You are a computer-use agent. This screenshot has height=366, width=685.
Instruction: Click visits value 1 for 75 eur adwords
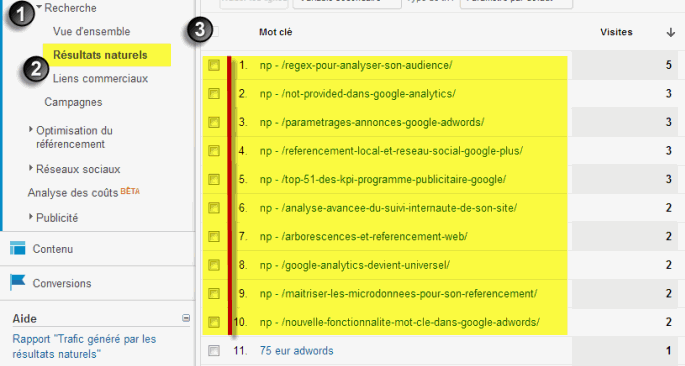[668, 350]
